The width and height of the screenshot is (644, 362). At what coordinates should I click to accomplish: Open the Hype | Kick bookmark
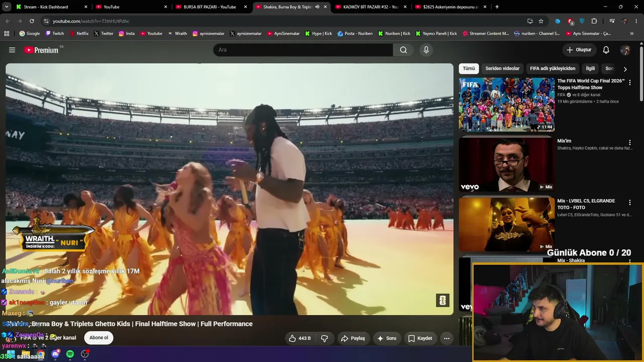coord(318,34)
